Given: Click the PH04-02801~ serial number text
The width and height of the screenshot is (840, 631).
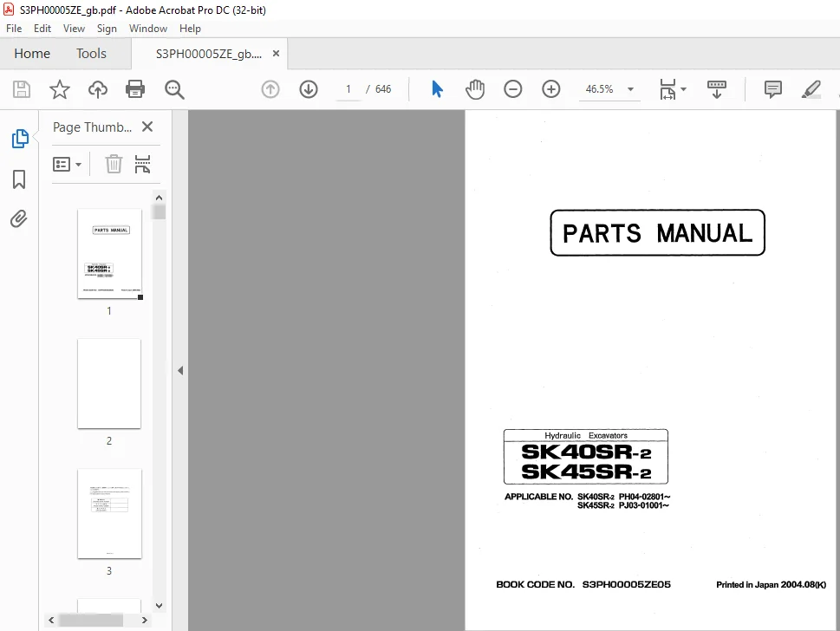Looking at the screenshot, I should point(644,497).
